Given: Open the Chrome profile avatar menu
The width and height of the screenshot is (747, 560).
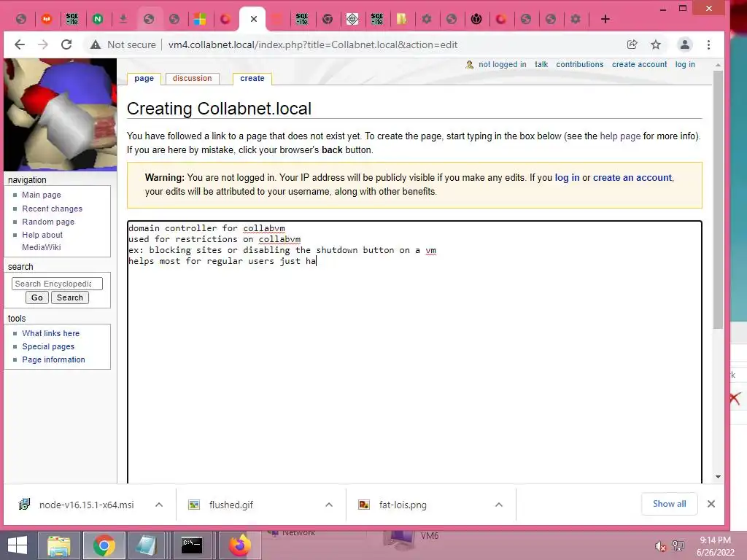Looking at the screenshot, I should point(684,44).
